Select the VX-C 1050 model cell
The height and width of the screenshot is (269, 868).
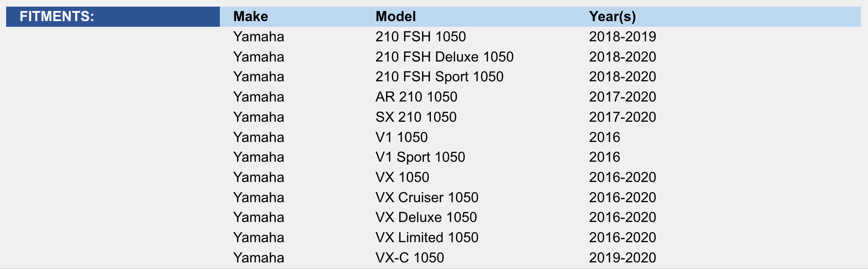tap(409, 258)
